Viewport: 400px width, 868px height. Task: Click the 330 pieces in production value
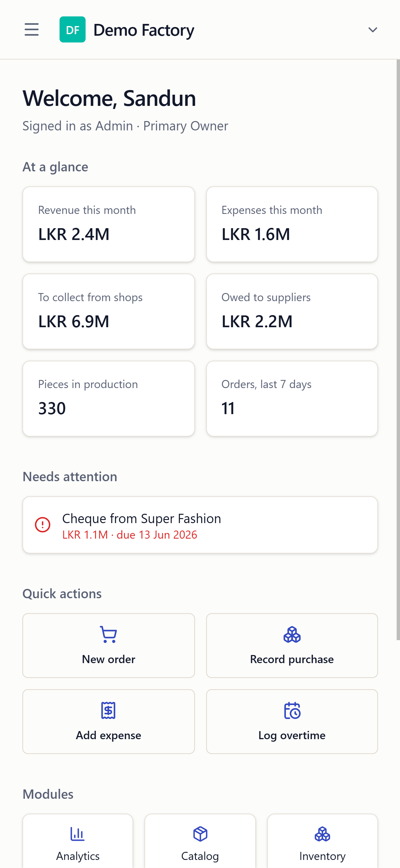[x=52, y=409]
